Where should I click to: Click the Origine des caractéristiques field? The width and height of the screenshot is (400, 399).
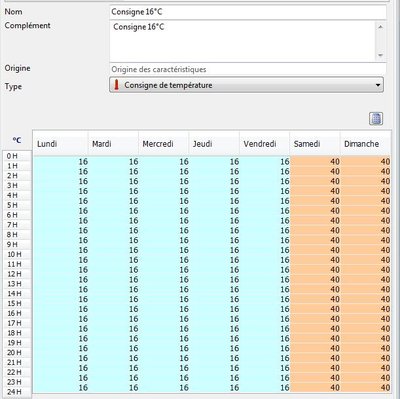[248, 69]
